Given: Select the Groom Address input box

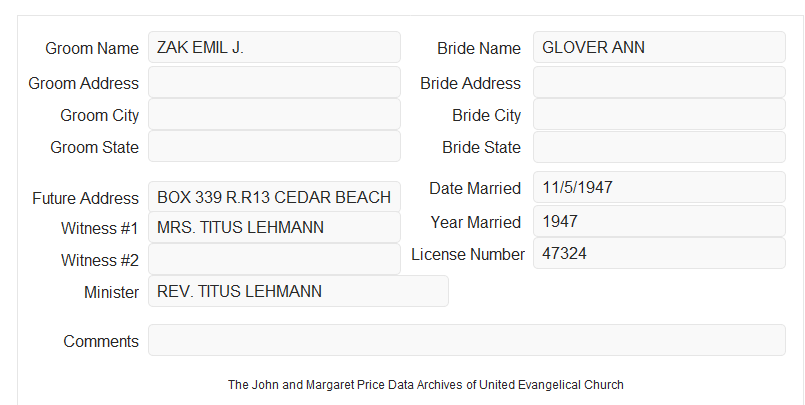Looking at the screenshot, I should 274,82.
